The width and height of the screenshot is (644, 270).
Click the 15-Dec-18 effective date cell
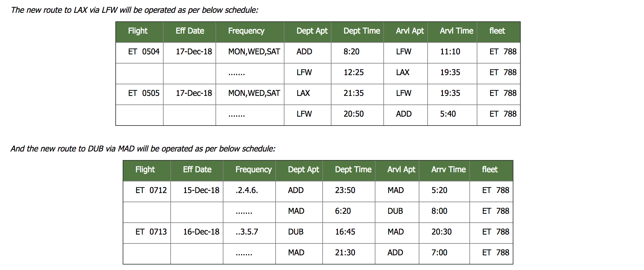[x=201, y=190]
